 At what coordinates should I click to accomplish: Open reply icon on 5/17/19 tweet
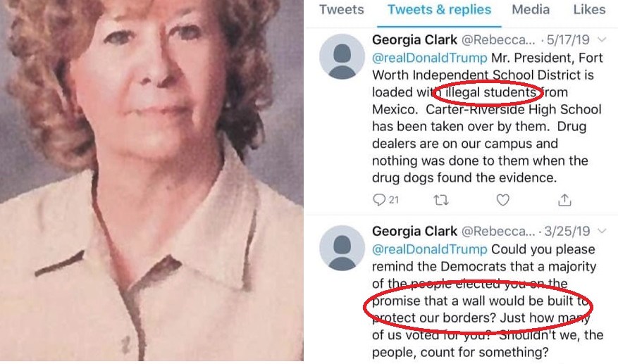point(379,200)
